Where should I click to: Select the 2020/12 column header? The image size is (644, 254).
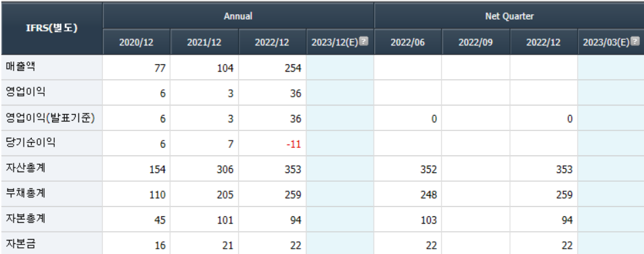tap(137, 43)
